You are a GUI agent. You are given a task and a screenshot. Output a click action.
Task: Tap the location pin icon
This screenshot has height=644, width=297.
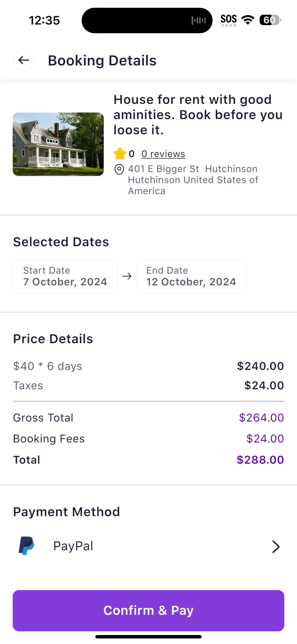pyautogui.click(x=119, y=169)
